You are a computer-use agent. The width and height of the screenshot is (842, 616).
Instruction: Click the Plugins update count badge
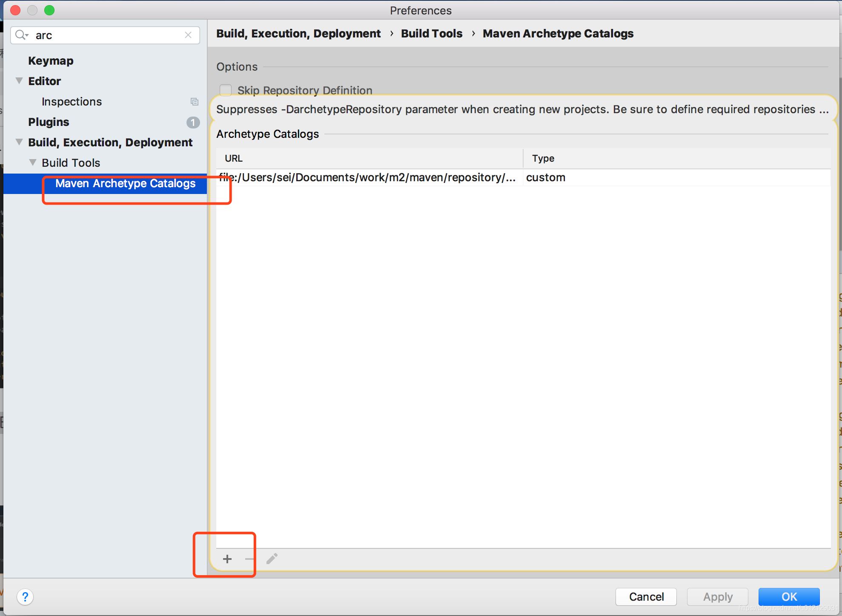pos(193,123)
